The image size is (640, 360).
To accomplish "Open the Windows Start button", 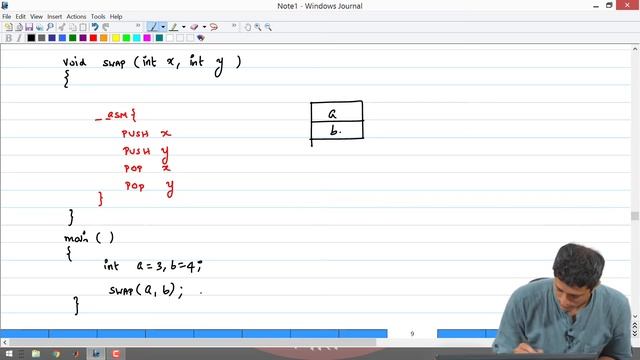I will pos(9,354).
